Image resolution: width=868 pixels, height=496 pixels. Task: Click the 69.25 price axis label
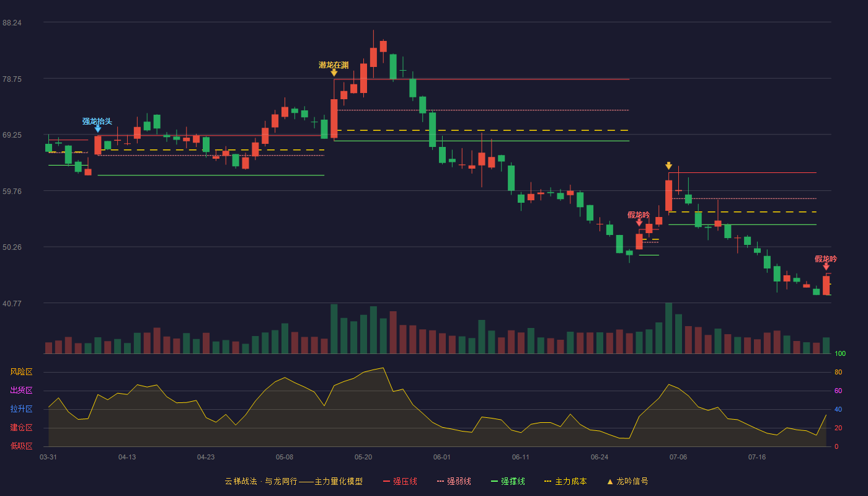12,135
